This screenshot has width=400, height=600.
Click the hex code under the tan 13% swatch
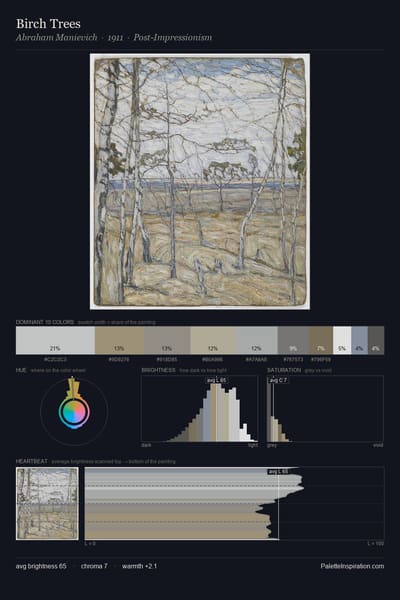(x=119, y=360)
